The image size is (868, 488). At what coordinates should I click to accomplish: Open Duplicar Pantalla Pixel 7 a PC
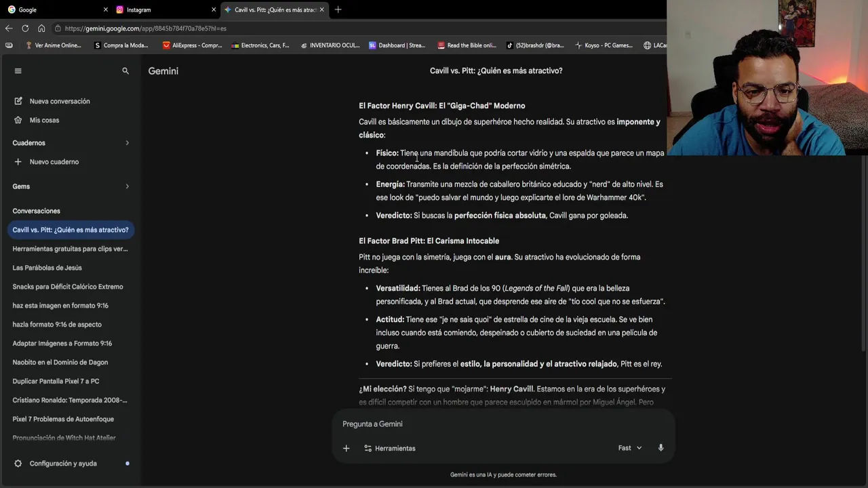tap(71, 382)
